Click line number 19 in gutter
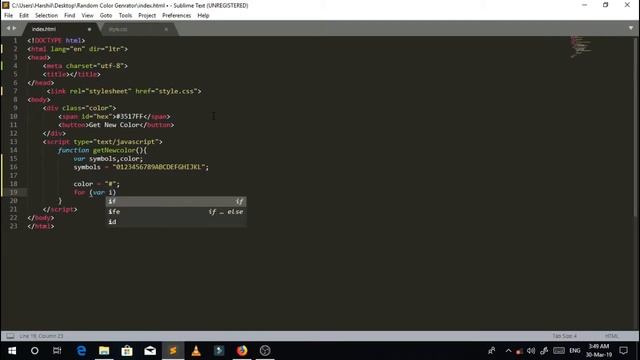 13,192
